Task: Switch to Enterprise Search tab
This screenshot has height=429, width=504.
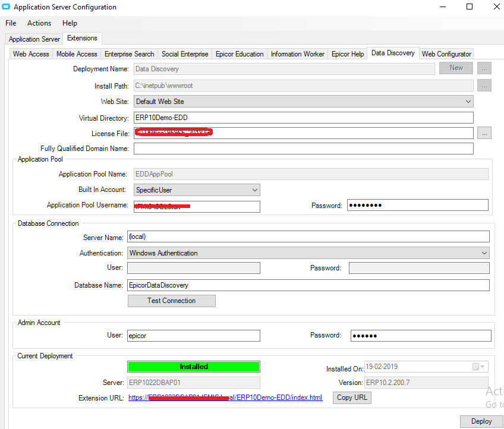Action: tap(129, 54)
